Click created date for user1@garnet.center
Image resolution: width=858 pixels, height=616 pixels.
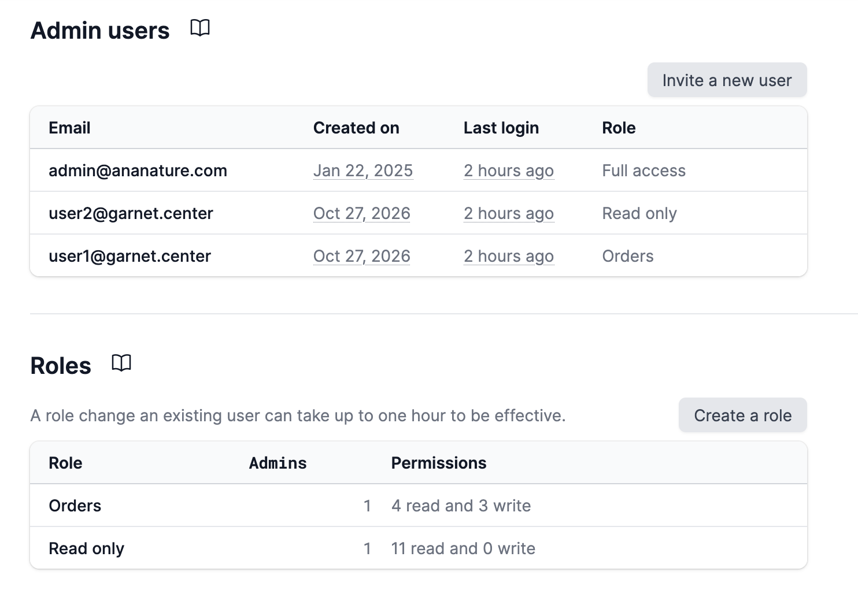tap(362, 256)
